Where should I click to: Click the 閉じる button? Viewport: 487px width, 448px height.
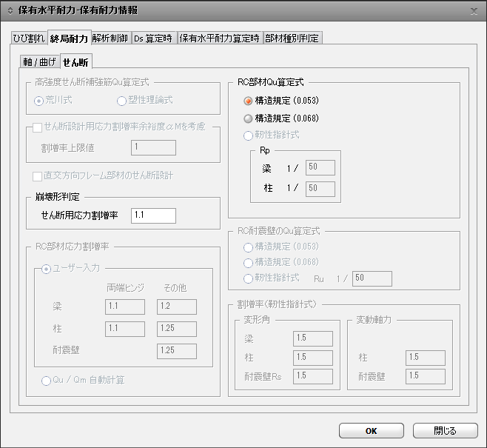click(x=446, y=431)
